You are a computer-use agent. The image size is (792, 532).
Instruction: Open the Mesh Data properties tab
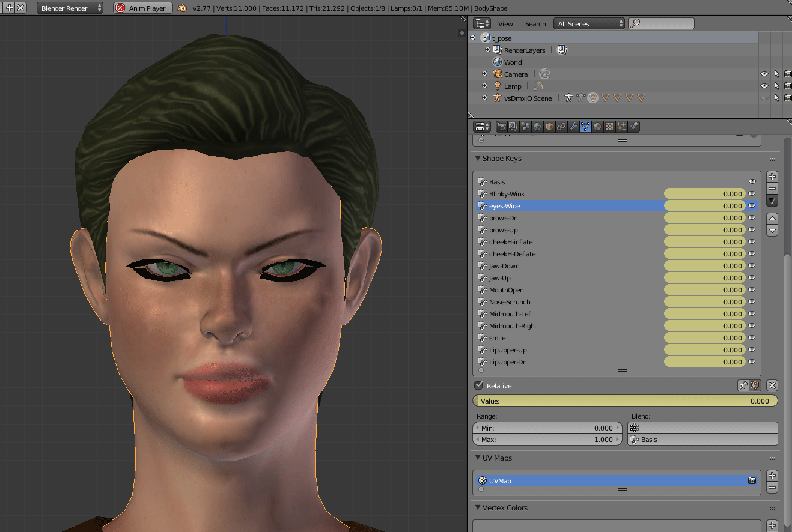coord(585,127)
